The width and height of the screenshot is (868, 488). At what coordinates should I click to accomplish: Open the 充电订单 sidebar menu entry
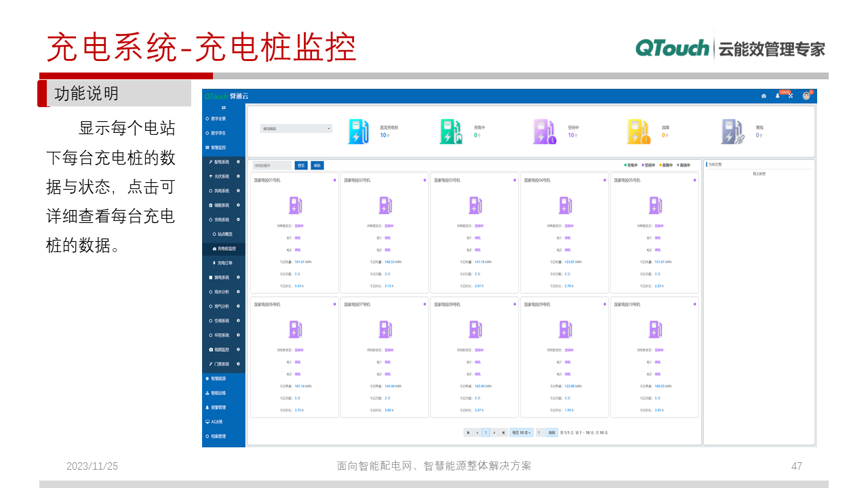coord(224,262)
